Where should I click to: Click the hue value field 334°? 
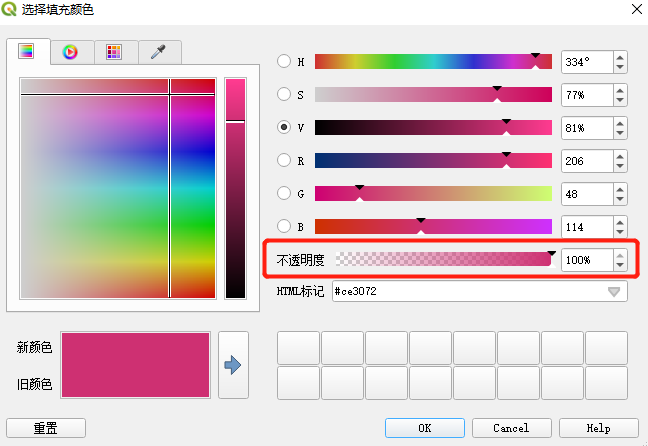[x=587, y=62]
